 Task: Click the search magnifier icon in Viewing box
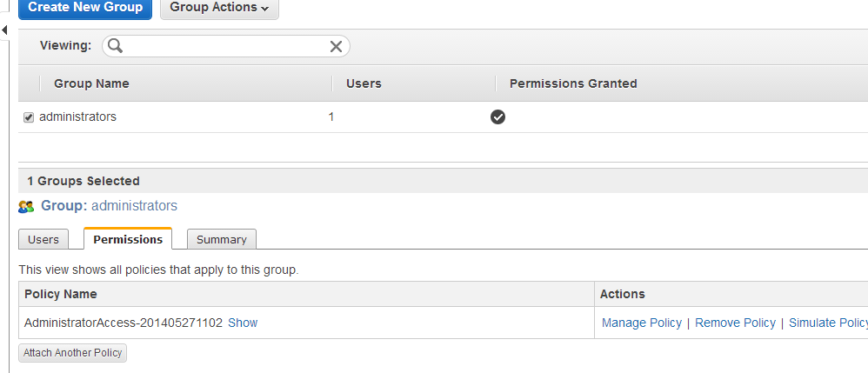[115, 46]
